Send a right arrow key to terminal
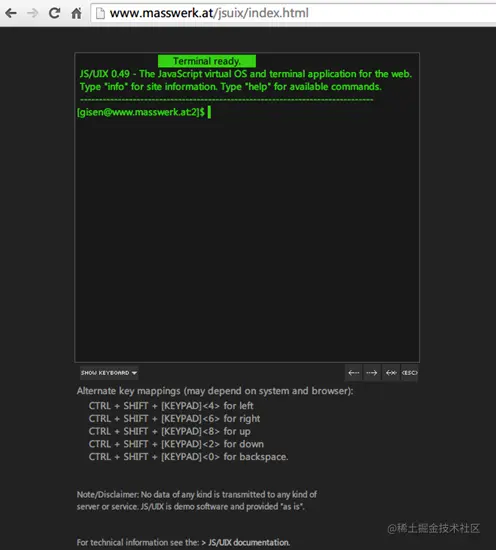 372,373
